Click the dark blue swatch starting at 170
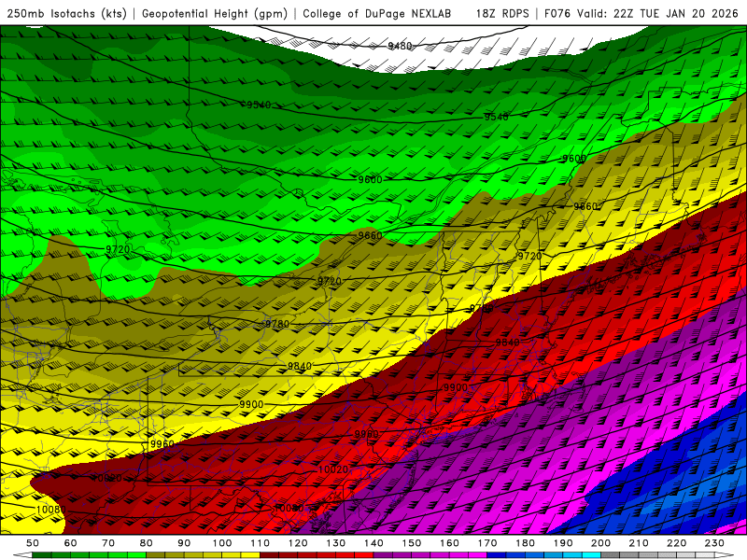Viewport: 747px width, 560px height. click(x=497, y=554)
